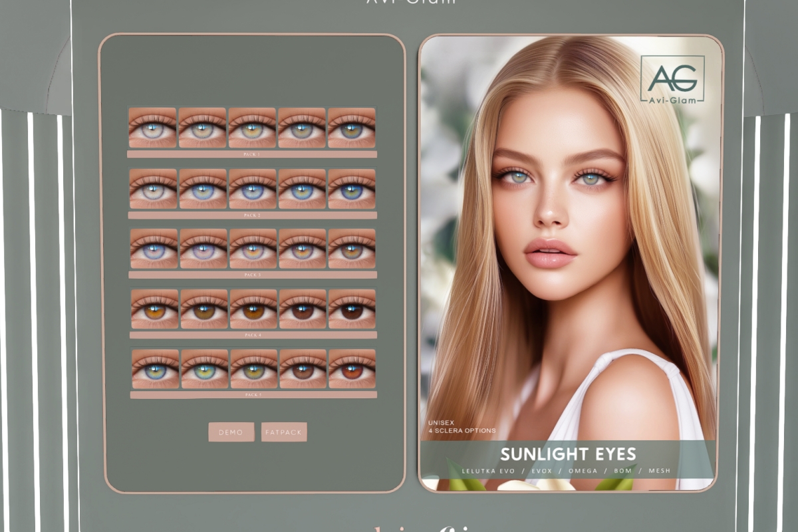Click the MESH text
The width and height of the screenshot is (798, 532).
[658, 471]
